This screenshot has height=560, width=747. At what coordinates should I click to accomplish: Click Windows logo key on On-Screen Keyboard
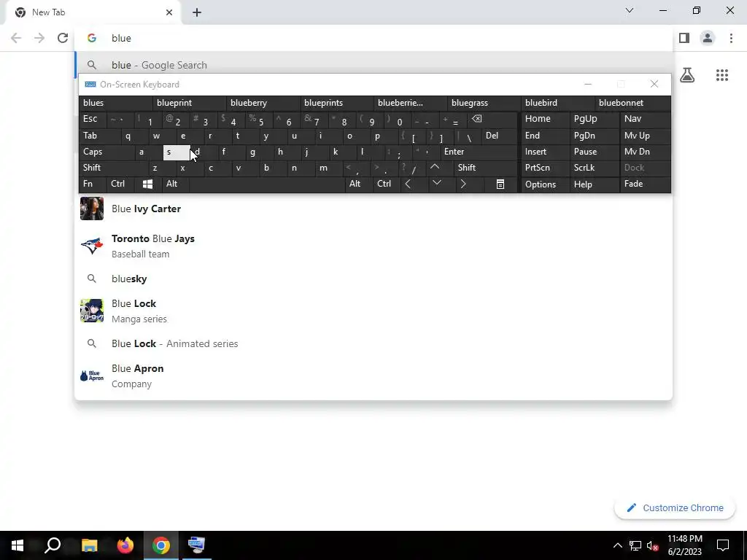(x=147, y=184)
